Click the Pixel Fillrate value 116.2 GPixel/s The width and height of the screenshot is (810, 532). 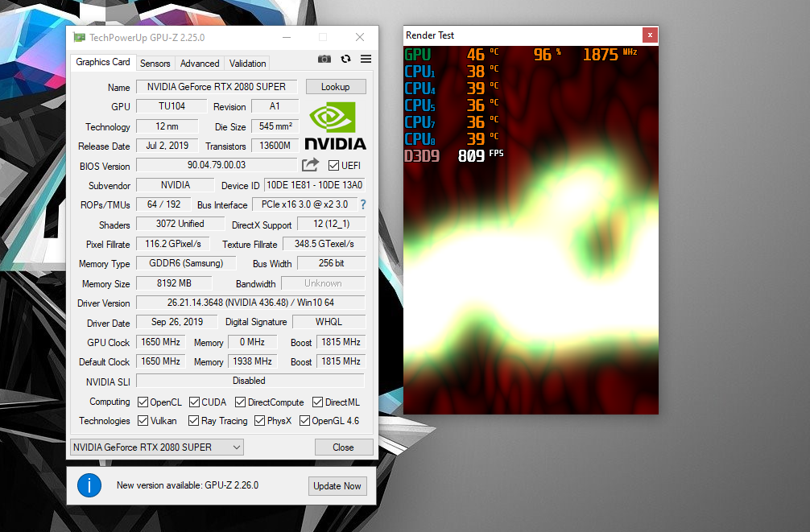tap(172, 244)
